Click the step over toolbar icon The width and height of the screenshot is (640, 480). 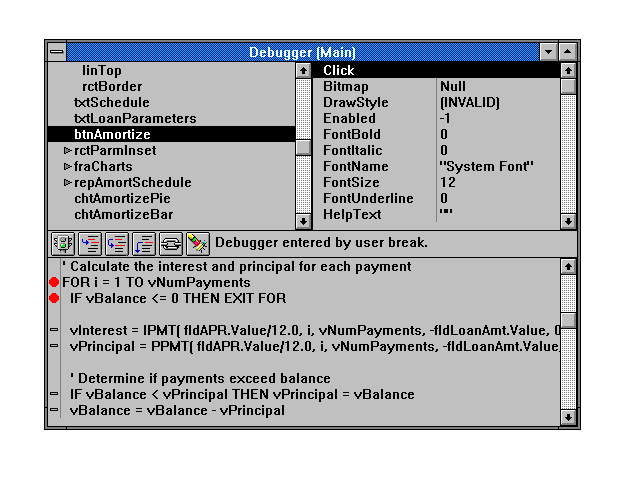pyautogui.click(x=117, y=243)
